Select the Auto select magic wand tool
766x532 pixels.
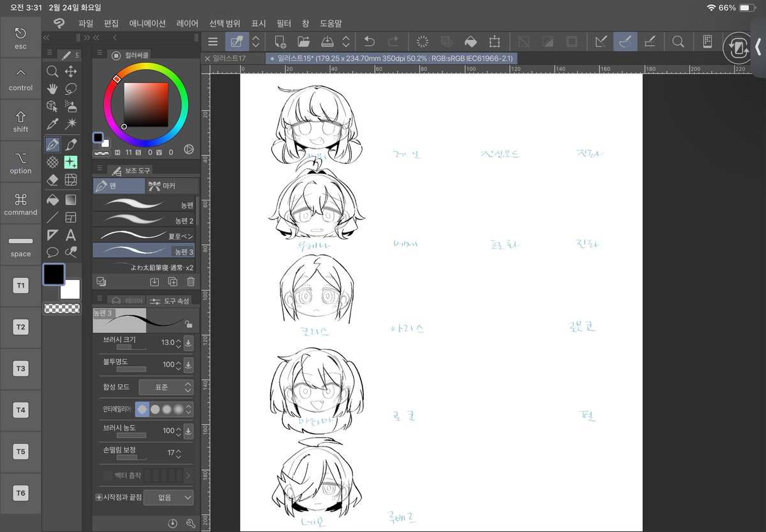71,124
